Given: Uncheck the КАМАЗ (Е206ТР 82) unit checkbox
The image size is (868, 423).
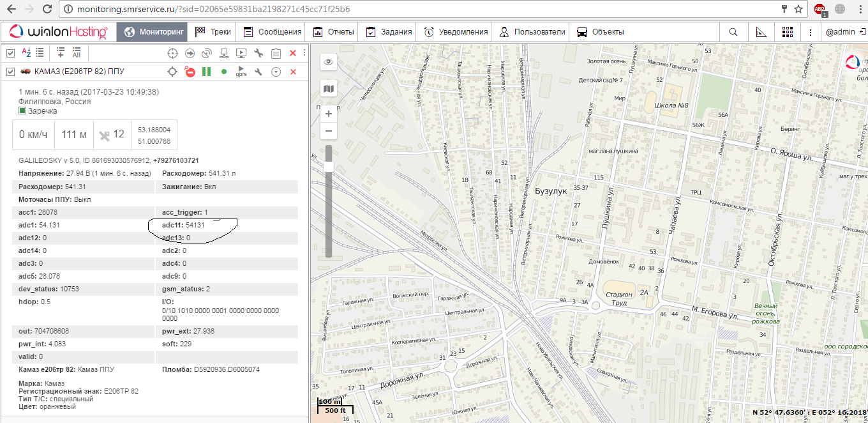Looking at the screenshot, I should 10,72.
